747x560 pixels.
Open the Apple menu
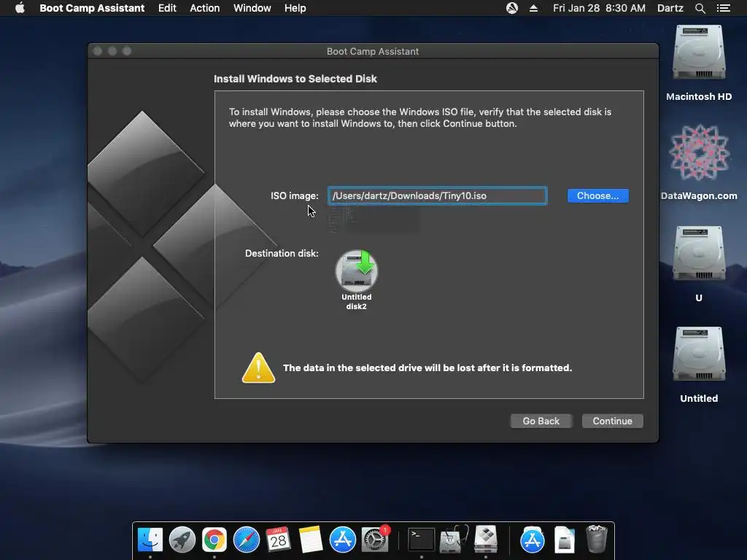(20, 8)
